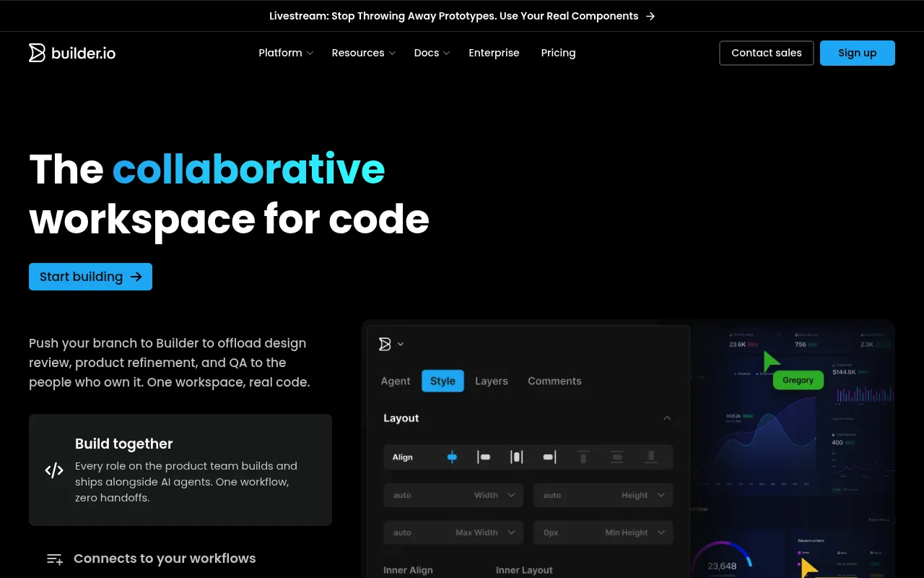Click the 23,648 gauge value
Screen dimensions: 924x578
coord(722,566)
